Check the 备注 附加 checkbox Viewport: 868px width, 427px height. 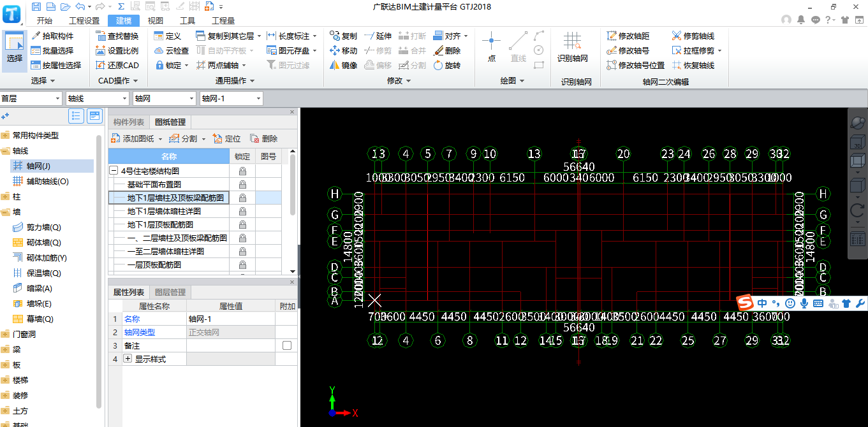click(286, 345)
